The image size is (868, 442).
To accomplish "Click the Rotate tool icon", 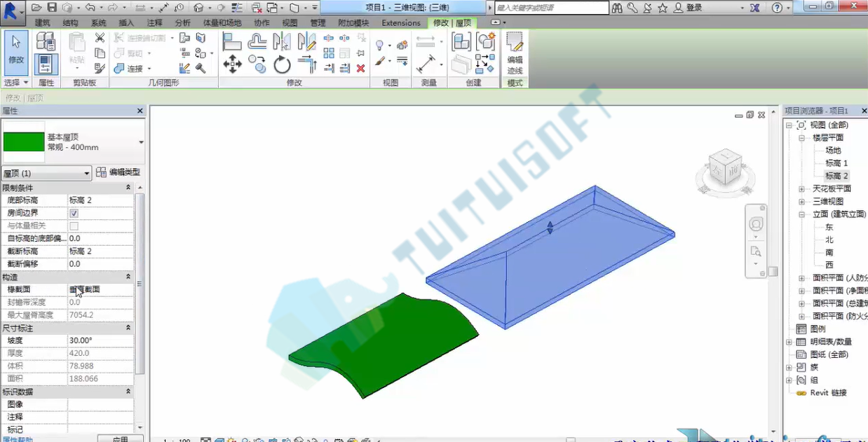I will click(x=282, y=66).
